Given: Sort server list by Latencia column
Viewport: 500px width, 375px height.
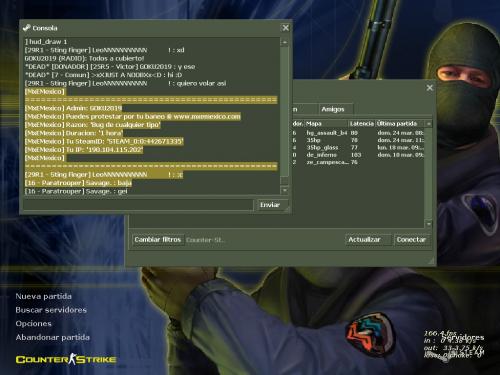Looking at the screenshot, I should click(362, 124).
